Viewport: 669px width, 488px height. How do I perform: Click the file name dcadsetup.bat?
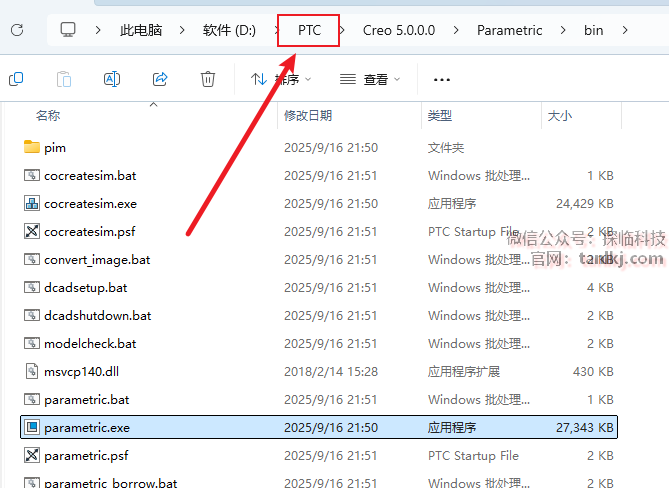tap(86, 288)
